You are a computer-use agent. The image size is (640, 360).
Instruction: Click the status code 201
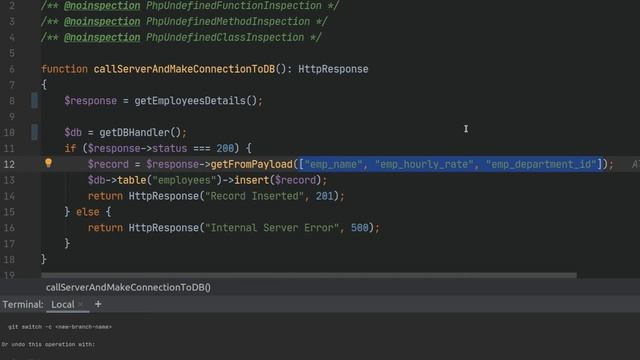coord(324,196)
